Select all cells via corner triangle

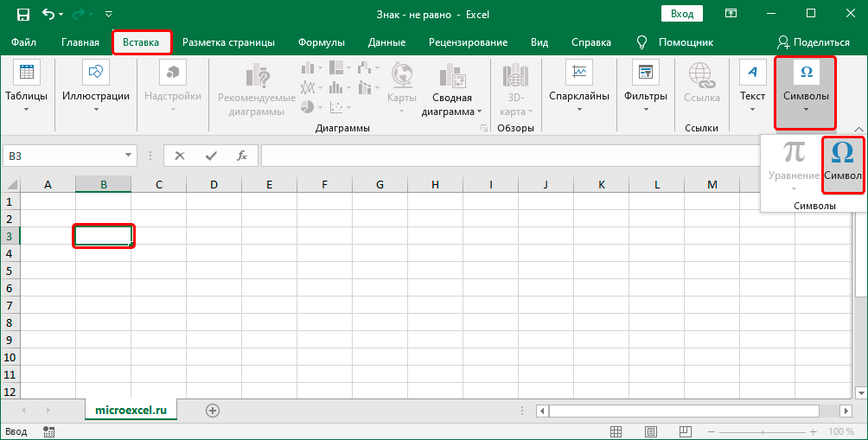click(x=10, y=184)
